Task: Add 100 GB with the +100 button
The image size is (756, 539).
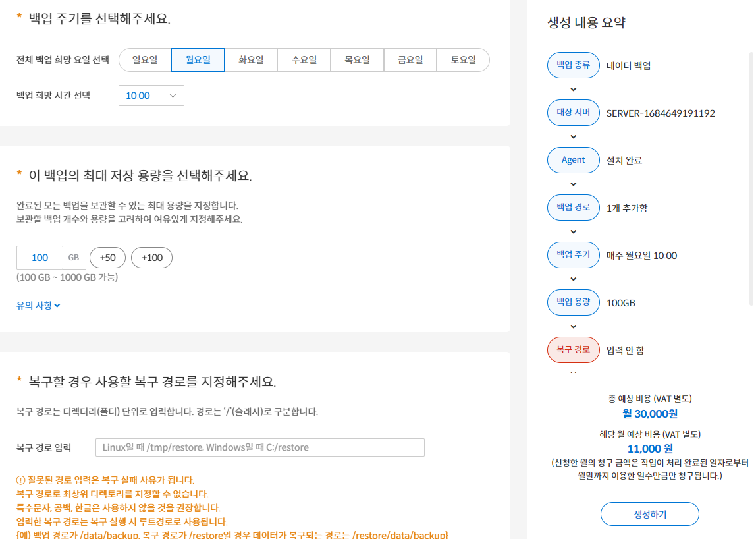Action: 152,258
